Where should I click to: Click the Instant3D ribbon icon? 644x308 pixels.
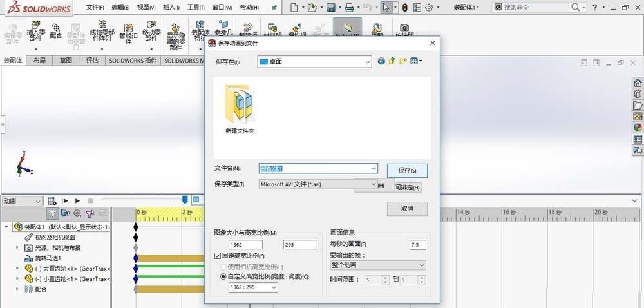tap(347, 28)
